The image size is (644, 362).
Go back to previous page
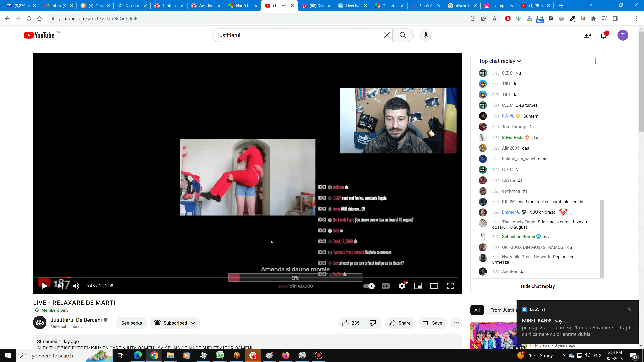[7, 18]
